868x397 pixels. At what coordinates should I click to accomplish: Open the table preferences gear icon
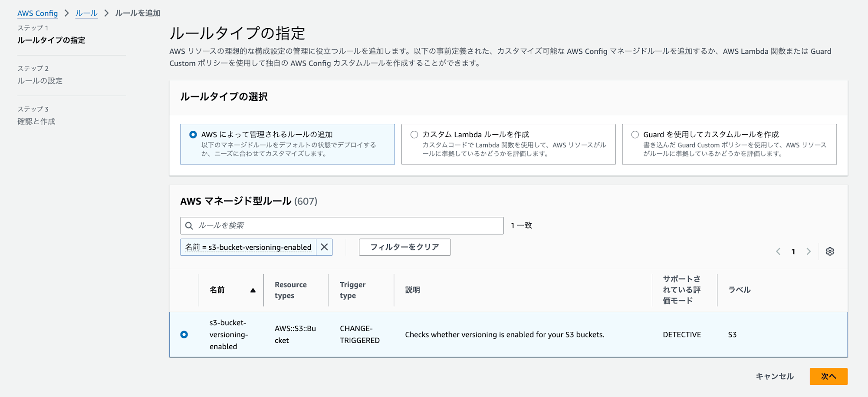coord(830,251)
